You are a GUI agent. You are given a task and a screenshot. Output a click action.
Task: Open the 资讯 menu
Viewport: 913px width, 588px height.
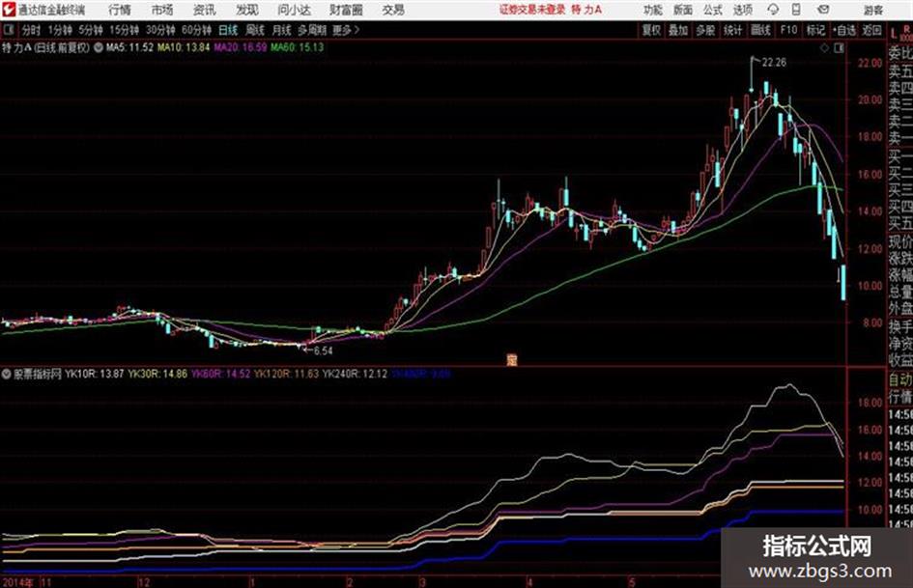(205, 10)
